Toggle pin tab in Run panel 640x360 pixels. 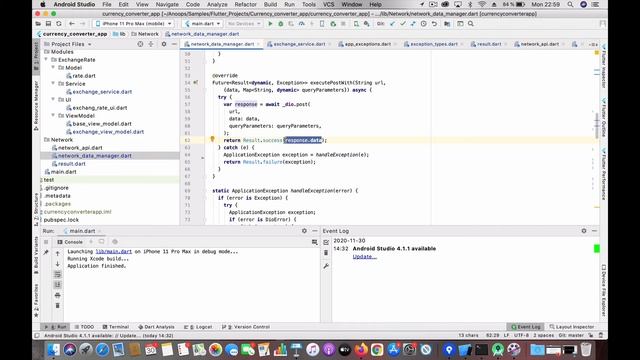[46, 253]
